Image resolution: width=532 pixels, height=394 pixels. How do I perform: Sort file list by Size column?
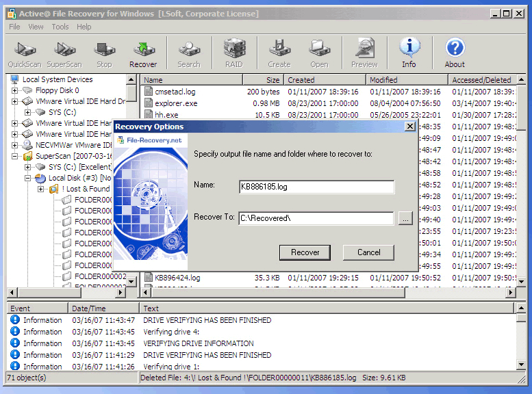point(264,80)
